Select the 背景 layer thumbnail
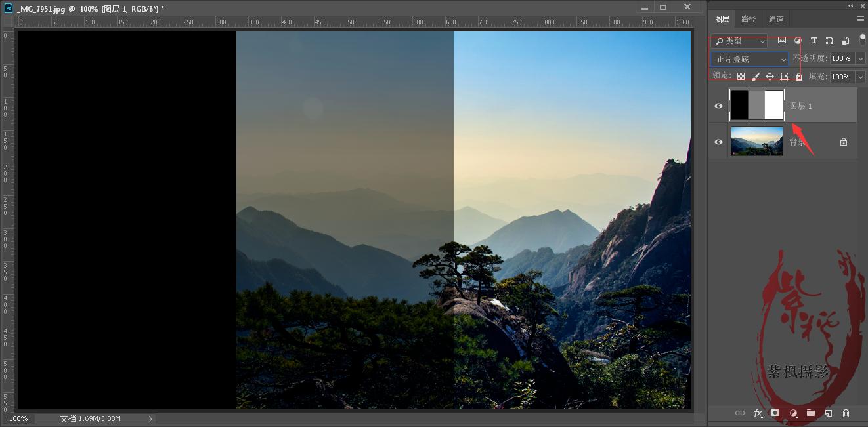Viewport: 868px width, 427px height. (756, 142)
